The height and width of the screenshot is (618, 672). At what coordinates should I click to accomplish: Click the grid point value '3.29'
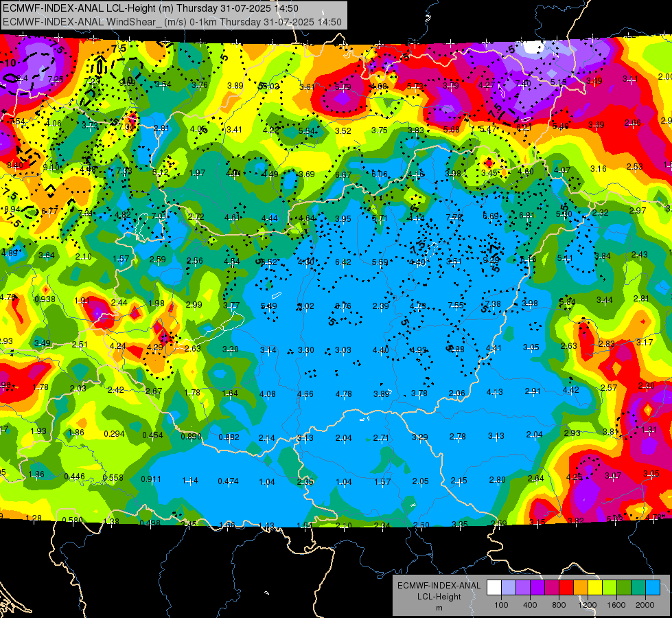pyautogui.click(x=419, y=437)
